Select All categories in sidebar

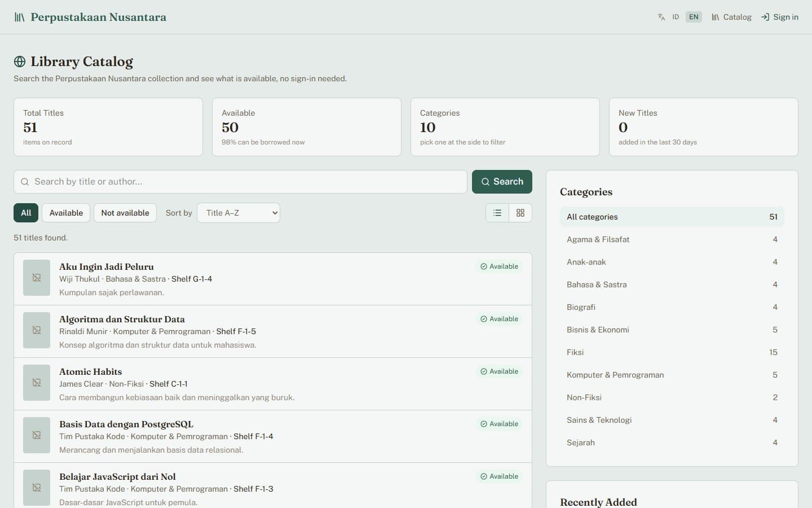[672, 217]
